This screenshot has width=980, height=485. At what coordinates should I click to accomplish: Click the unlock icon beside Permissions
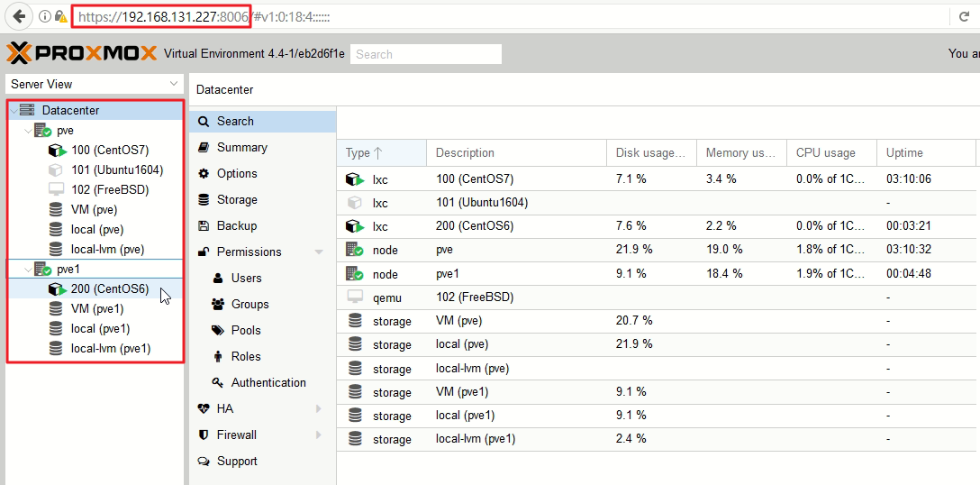coord(204,252)
